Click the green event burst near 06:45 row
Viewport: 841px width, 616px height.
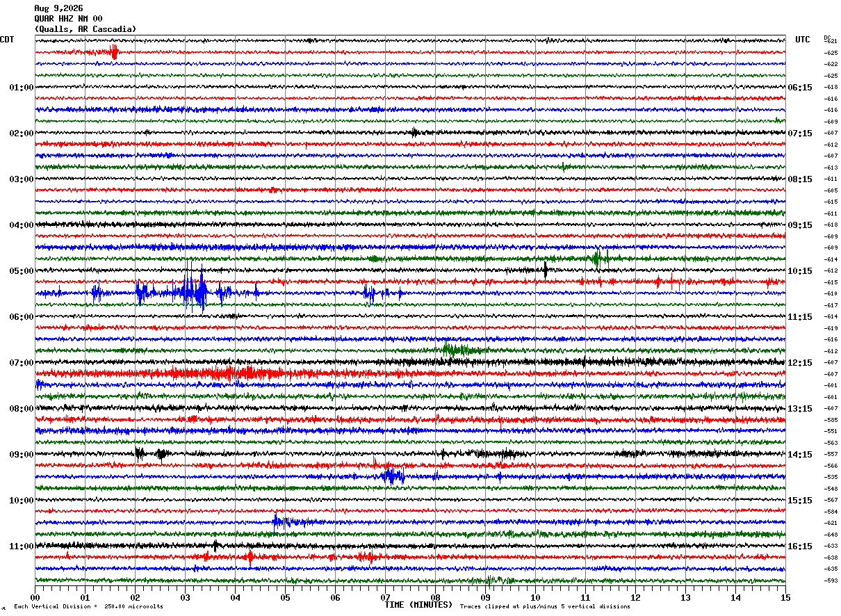point(455,350)
